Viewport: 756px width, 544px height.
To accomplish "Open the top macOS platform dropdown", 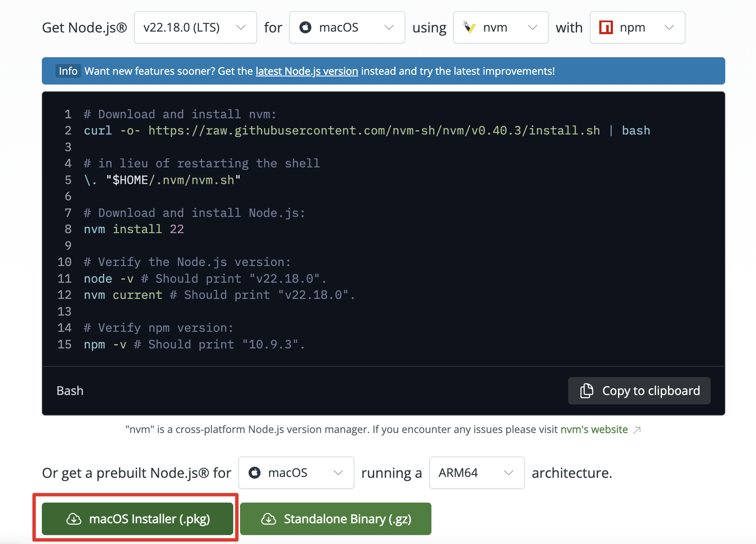I will point(347,27).
